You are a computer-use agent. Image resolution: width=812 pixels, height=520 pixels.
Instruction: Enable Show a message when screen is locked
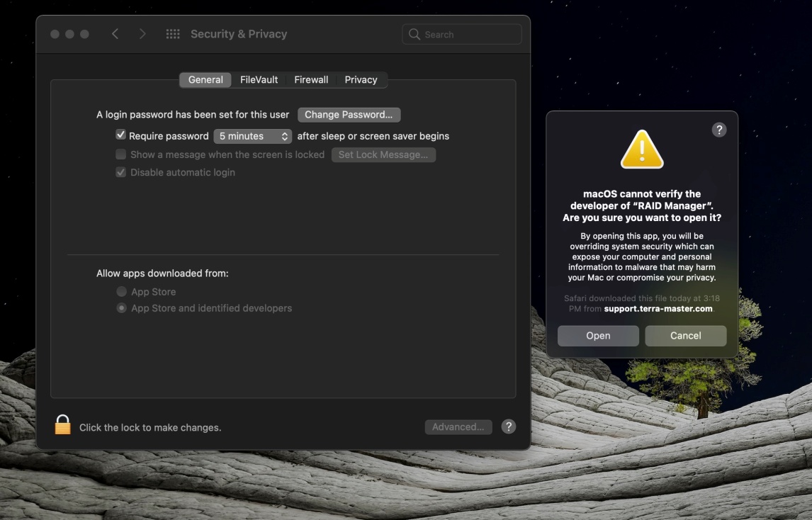click(120, 154)
